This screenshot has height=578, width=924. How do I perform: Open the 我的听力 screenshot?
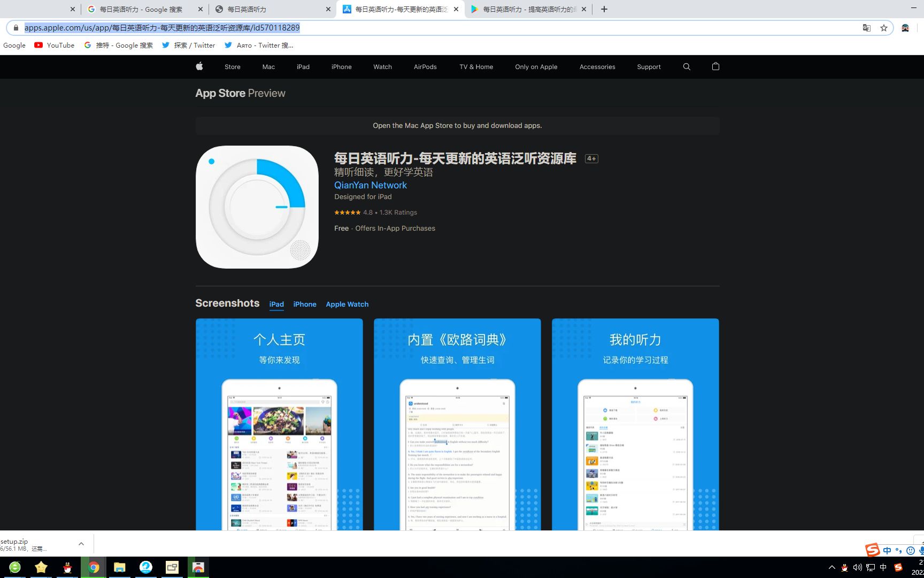[x=635, y=424]
